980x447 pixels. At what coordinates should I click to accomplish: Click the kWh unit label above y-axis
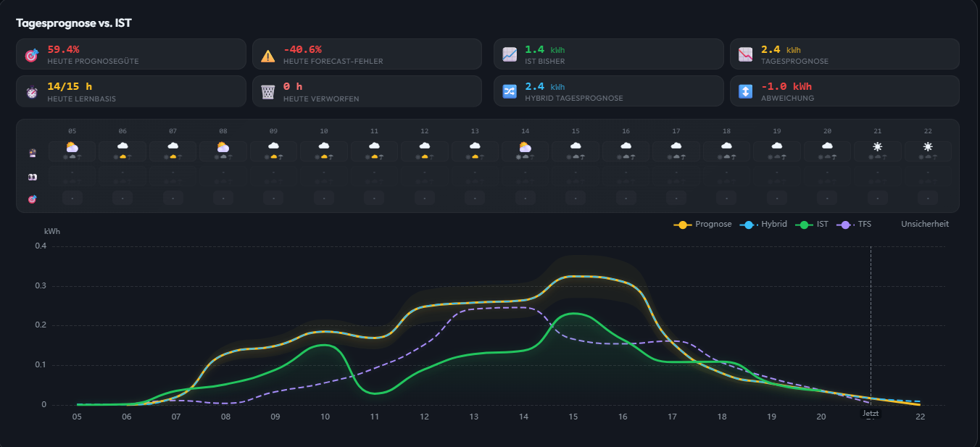(x=52, y=232)
